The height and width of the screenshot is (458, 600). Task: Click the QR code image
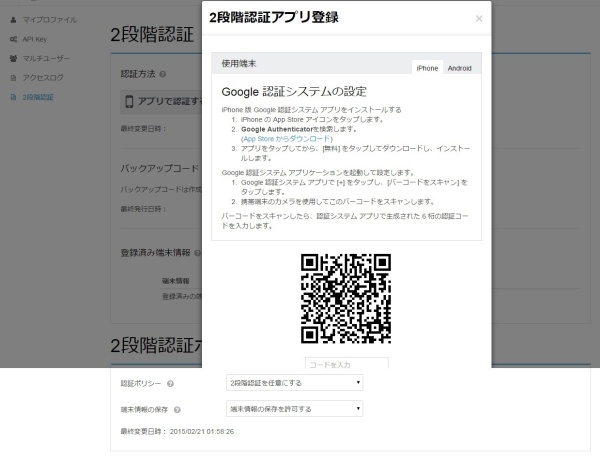pyautogui.click(x=346, y=298)
